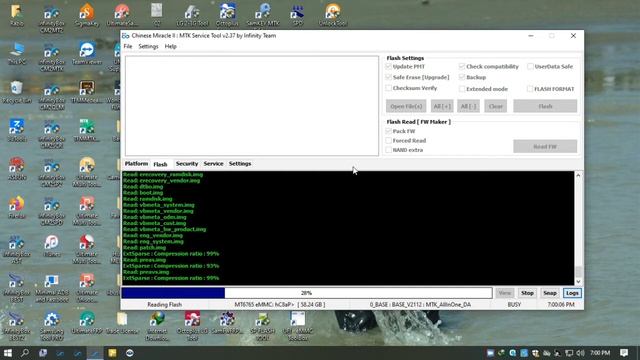Click the TeamViewer taskbar icon

[129, 353]
